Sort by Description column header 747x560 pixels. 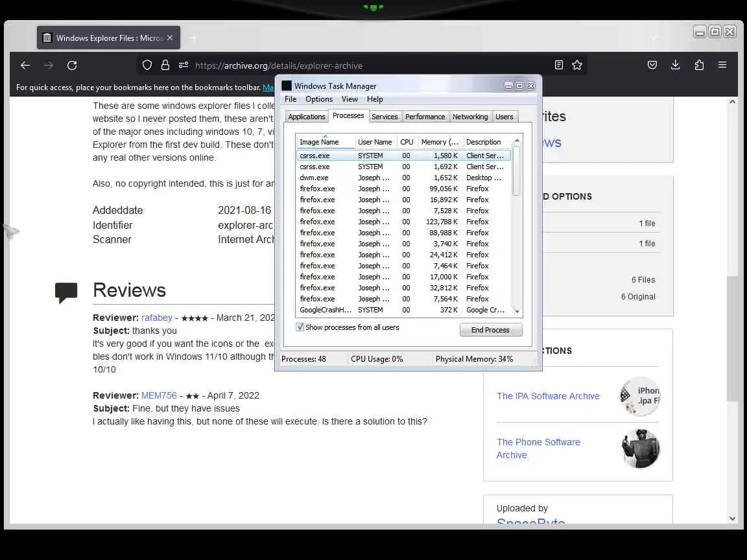tap(487, 142)
